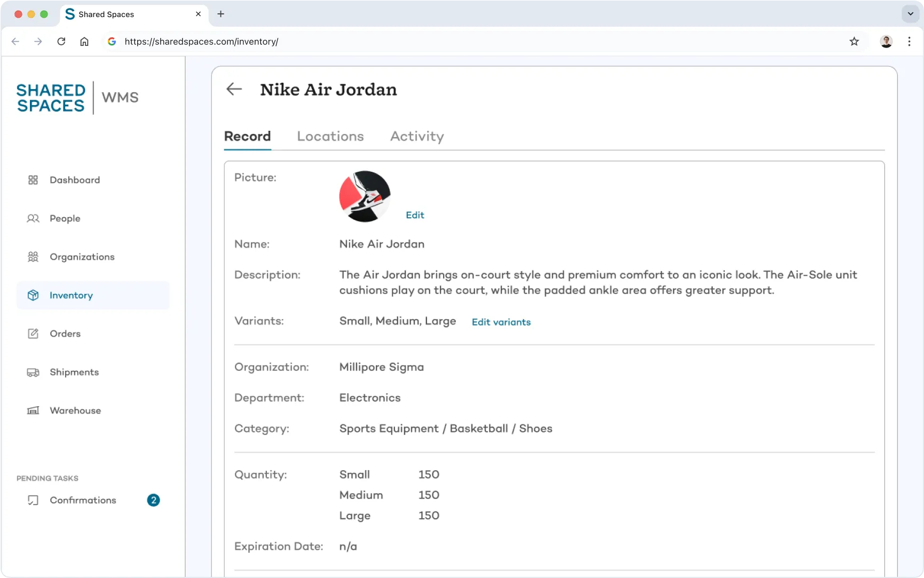924x578 pixels.
Task: Click the Nike Air Jordan page title
Action: click(328, 90)
